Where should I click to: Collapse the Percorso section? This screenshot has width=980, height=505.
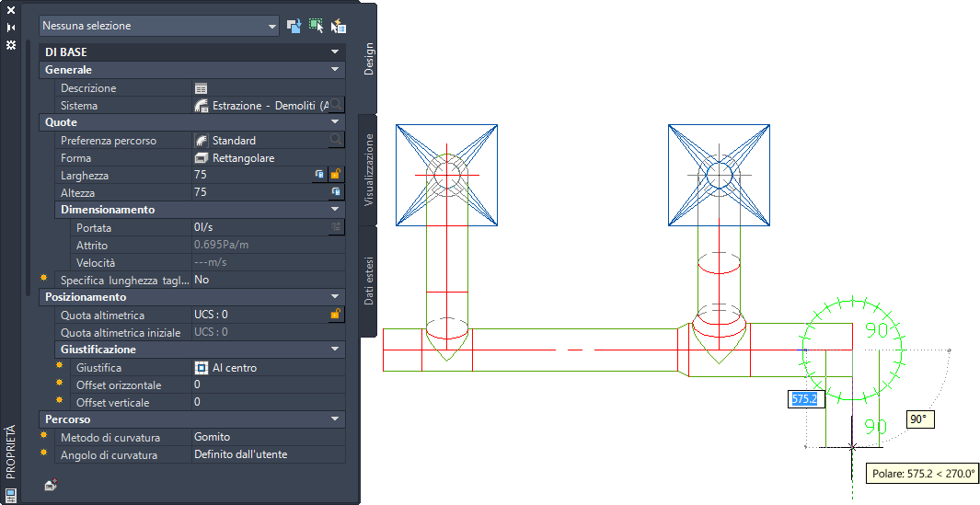[x=335, y=419]
